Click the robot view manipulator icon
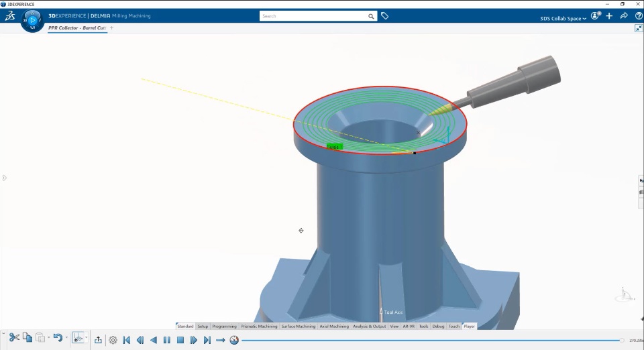 tap(624, 294)
